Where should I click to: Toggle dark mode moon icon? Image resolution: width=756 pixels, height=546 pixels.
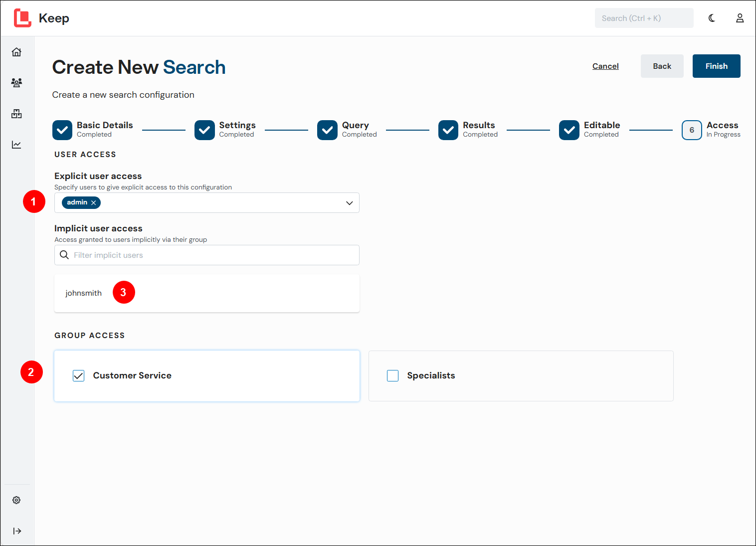click(712, 18)
